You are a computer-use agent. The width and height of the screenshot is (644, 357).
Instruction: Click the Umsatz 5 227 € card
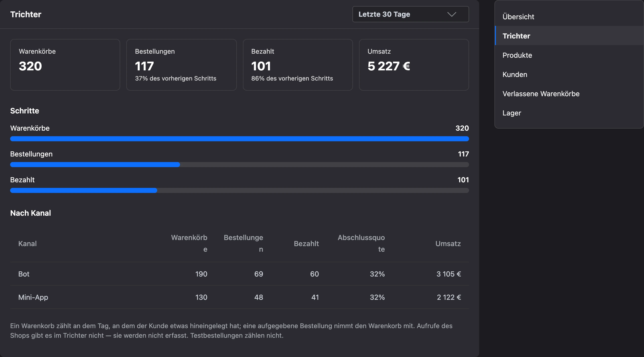pyautogui.click(x=414, y=65)
